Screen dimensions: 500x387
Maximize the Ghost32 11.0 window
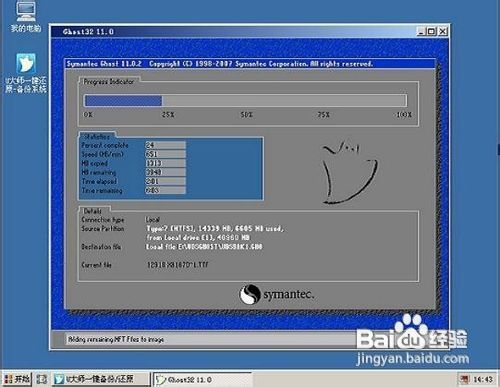(431, 31)
